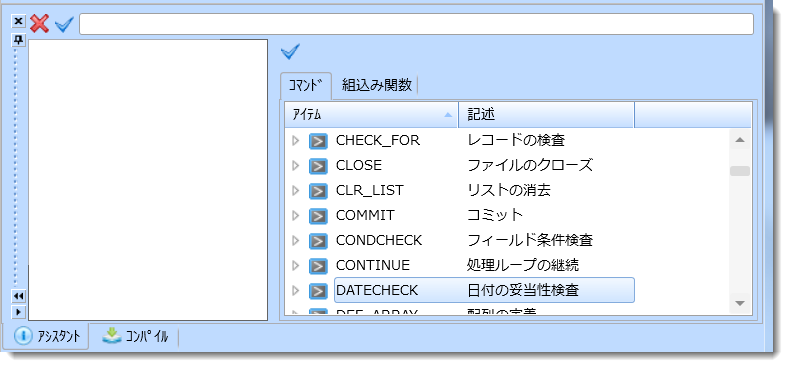Expand the COMMIT command
Screen dimensions: 788x367
pos(296,216)
